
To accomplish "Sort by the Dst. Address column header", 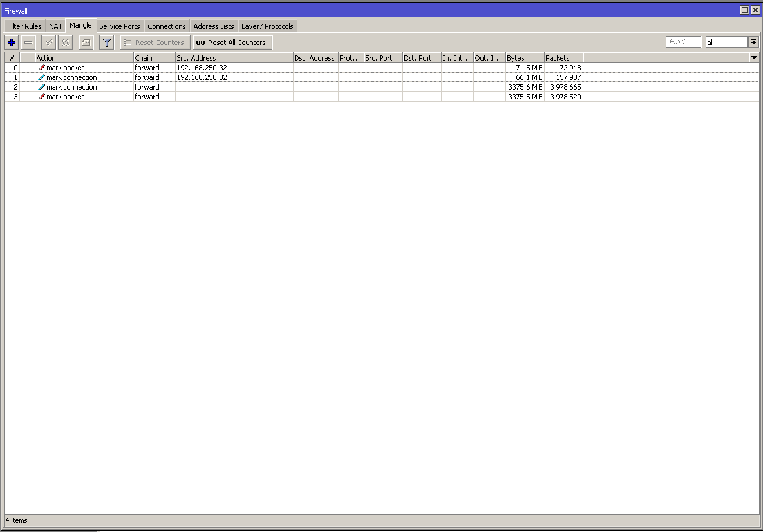I will point(316,58).
